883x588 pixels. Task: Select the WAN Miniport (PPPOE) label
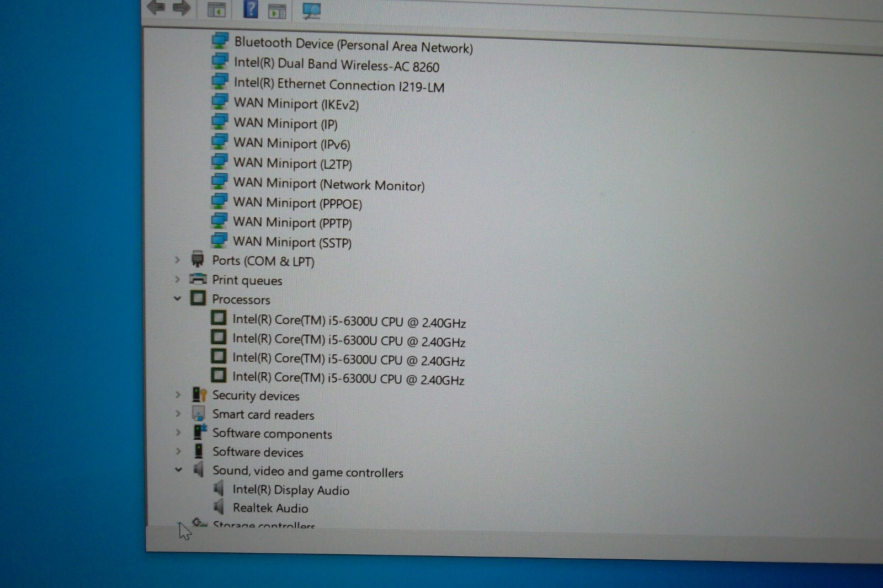click(x=297, y=203)
